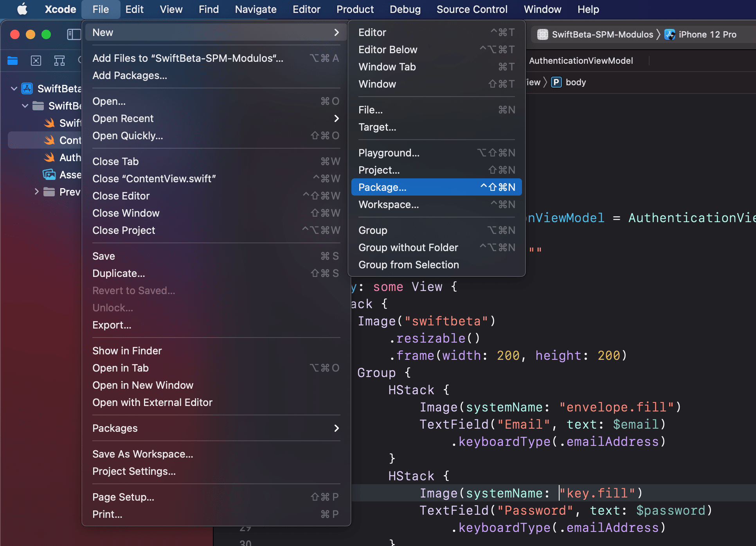Open the Window menu

542,9
